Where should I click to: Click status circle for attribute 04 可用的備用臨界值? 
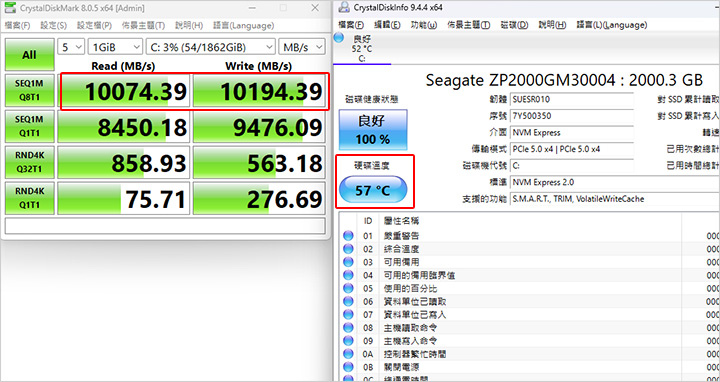(x=349, y=275)
